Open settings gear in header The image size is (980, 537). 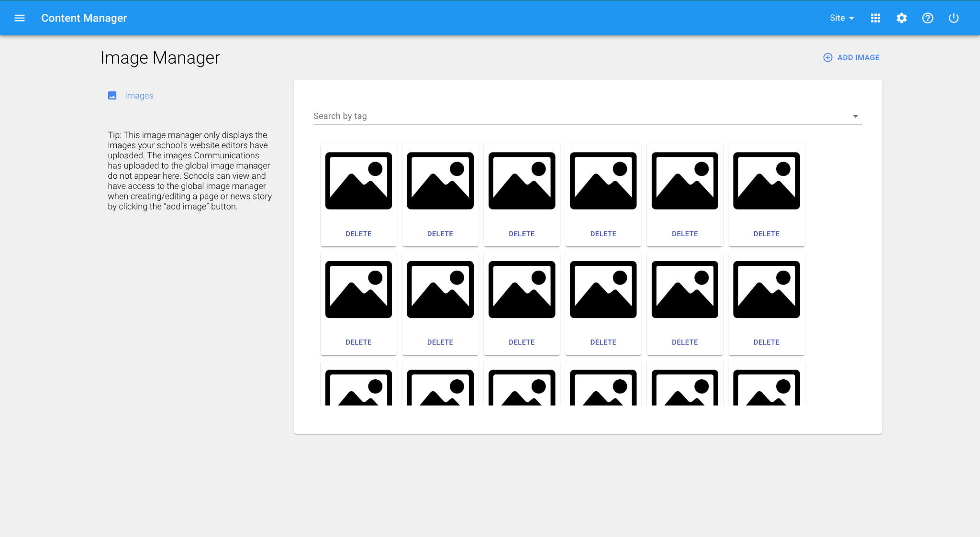pyautogui.click(x=902, y=18)
